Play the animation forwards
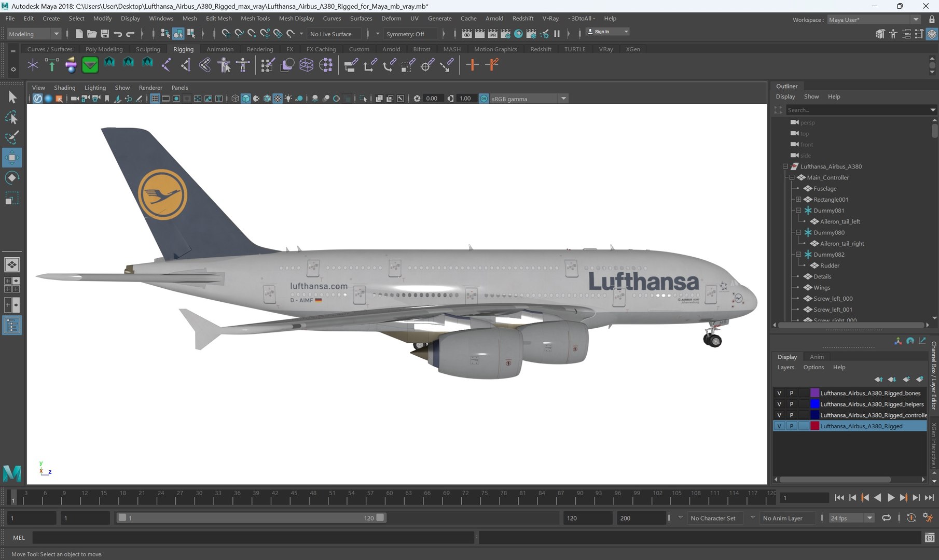939x560 pixels. coord(891,497)
